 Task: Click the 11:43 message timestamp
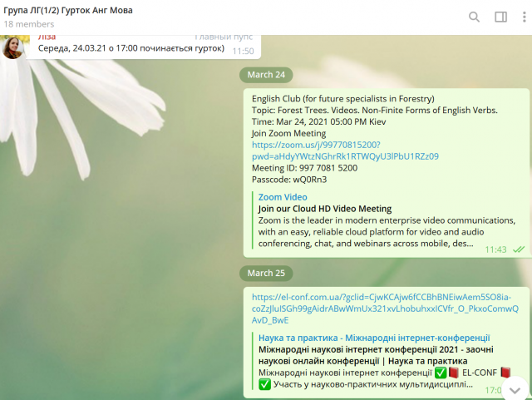click(x=495, y=249)
